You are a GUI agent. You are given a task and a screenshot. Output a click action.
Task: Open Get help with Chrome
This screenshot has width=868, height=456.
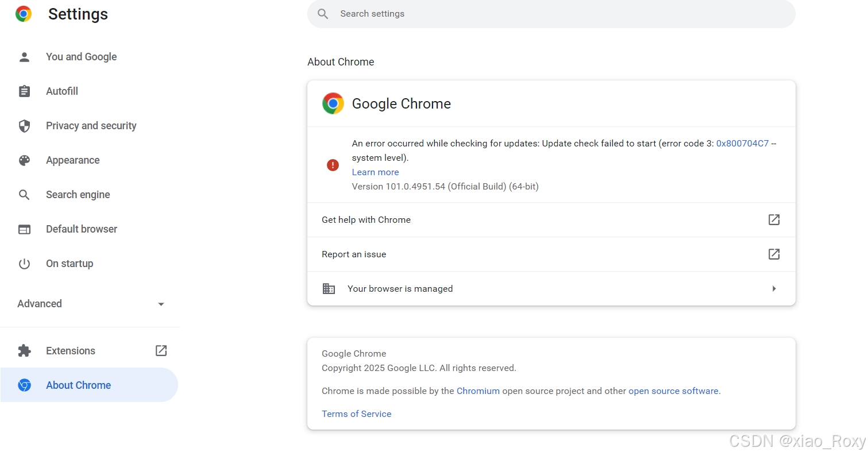tap(551, 219)
